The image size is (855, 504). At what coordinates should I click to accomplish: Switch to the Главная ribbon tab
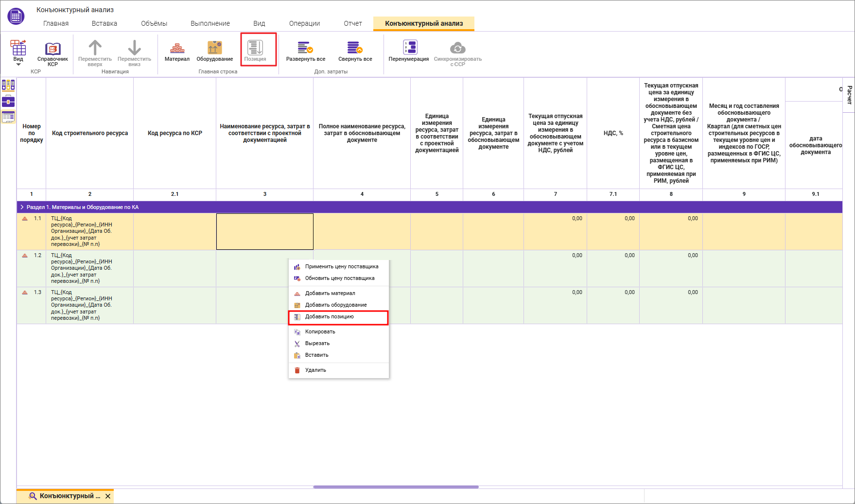(x=56, y=23)
